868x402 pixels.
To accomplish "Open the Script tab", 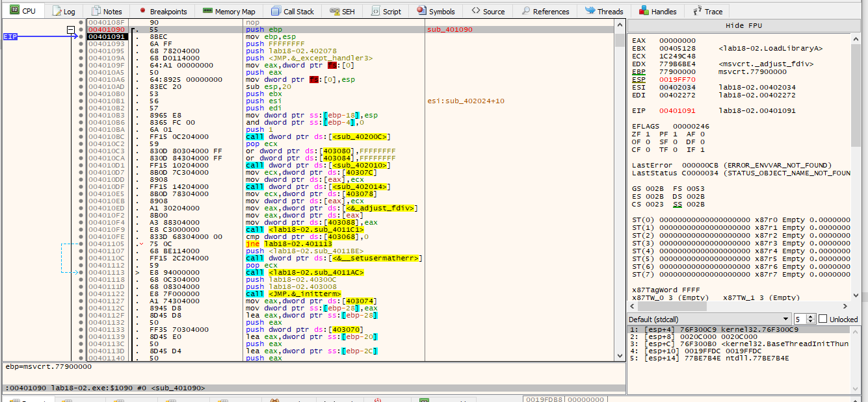I will pyautogui.click(x=386, y=11).
